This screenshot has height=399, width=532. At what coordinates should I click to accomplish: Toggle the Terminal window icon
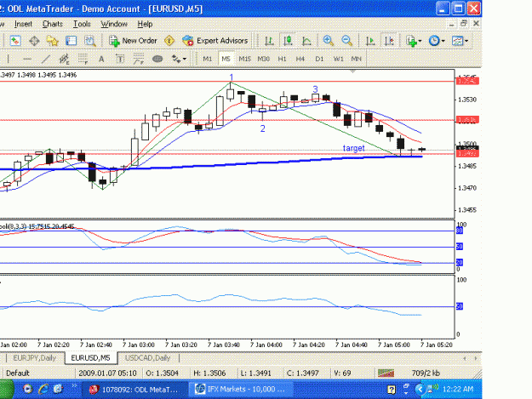coord(71,41)
